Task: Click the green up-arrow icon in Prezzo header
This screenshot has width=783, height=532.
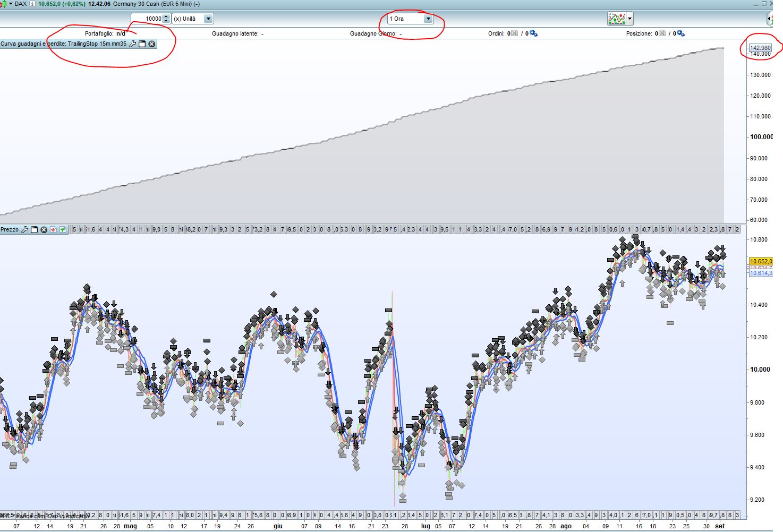Action: (x=63, y=230)
